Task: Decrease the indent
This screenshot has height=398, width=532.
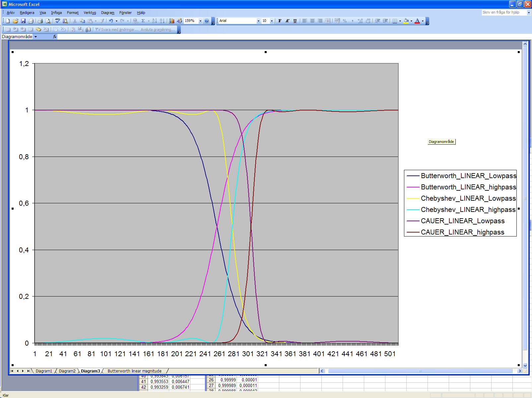Action: click(x=377, y=21)
